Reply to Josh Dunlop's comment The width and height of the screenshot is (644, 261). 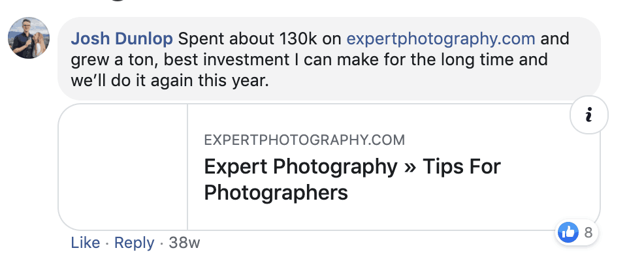pyautogui.click(x=134, y=243)
